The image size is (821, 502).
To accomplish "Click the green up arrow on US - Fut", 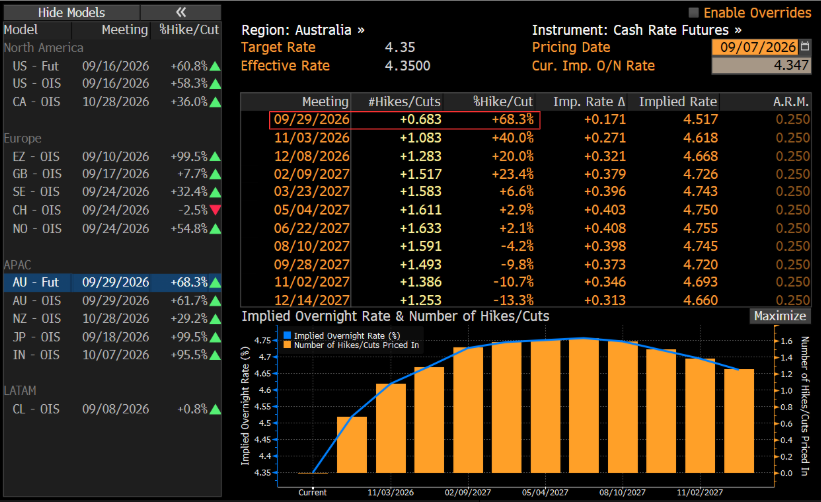I will click(215, 66).
